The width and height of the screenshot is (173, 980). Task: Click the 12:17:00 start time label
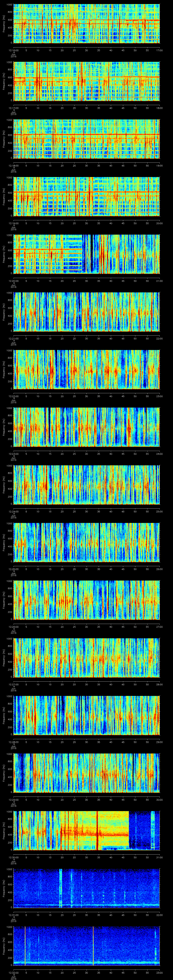click(x=14, y=108)
